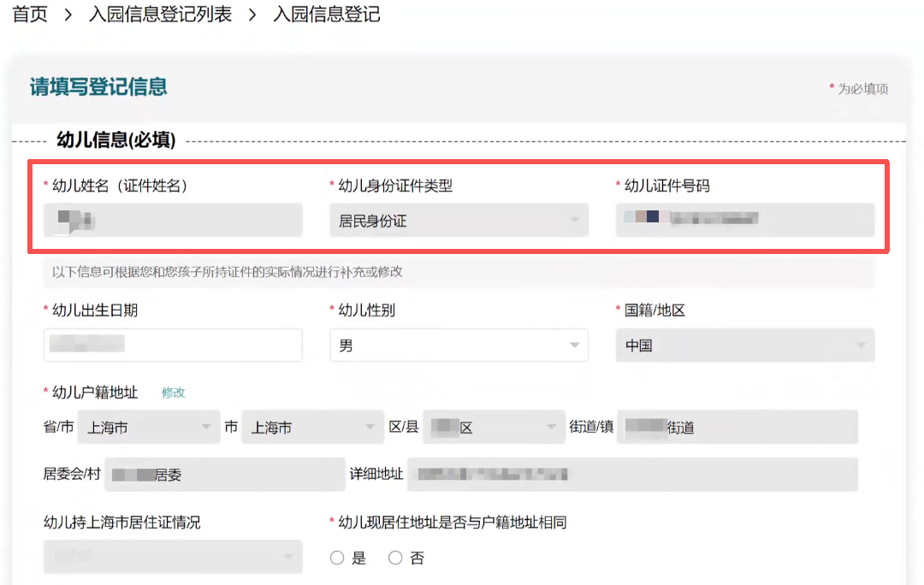Click the arrow icon in 市 dropdown
This screenshot has height=585, width=924.
370,427
